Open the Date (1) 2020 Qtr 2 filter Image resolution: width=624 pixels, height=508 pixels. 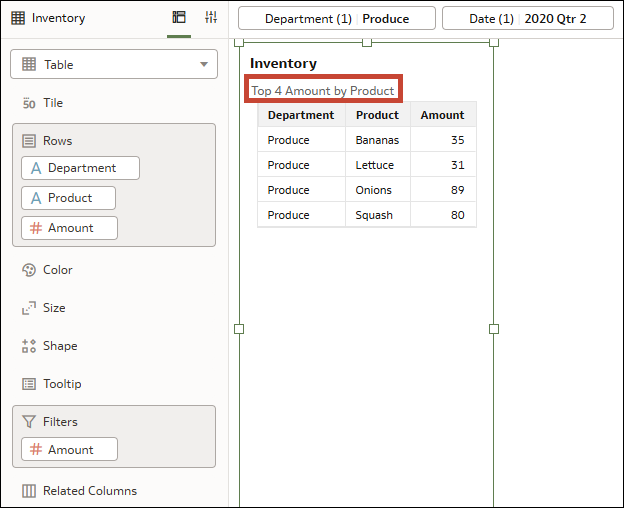528,18
